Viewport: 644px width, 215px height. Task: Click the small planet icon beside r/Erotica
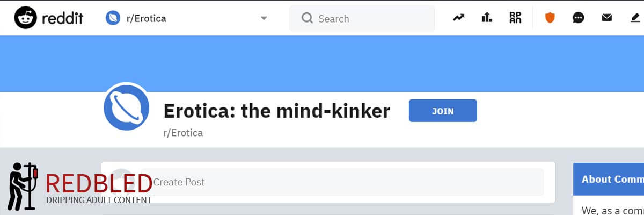pos(113,18)
